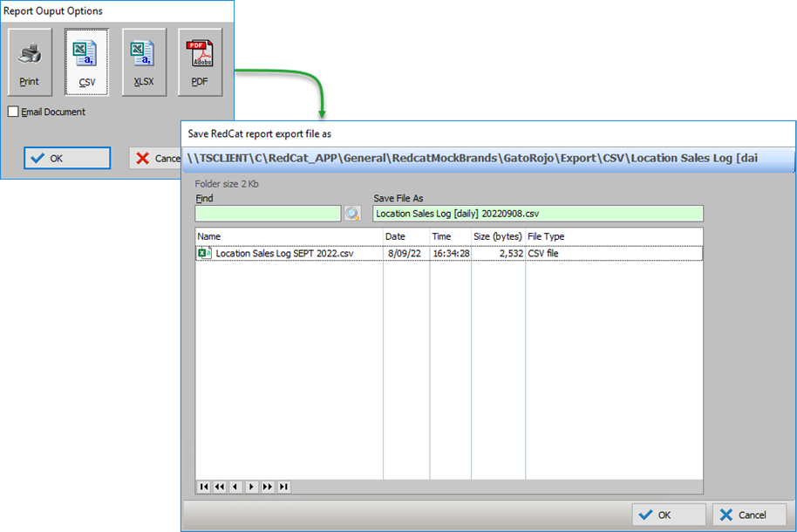Edit the Save File As filename field
The height and width of the screenshot is (532, 797).
tap(538, 214)
